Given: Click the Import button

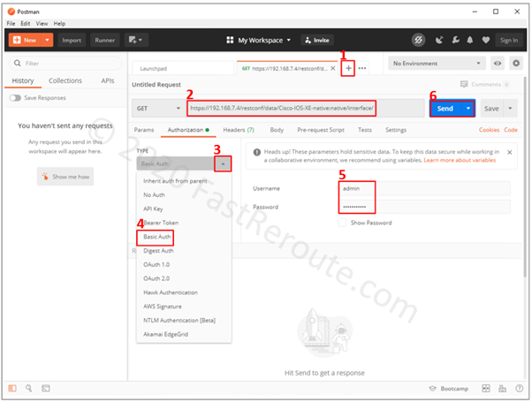Looking at the screenshot, I should point(72,40).
